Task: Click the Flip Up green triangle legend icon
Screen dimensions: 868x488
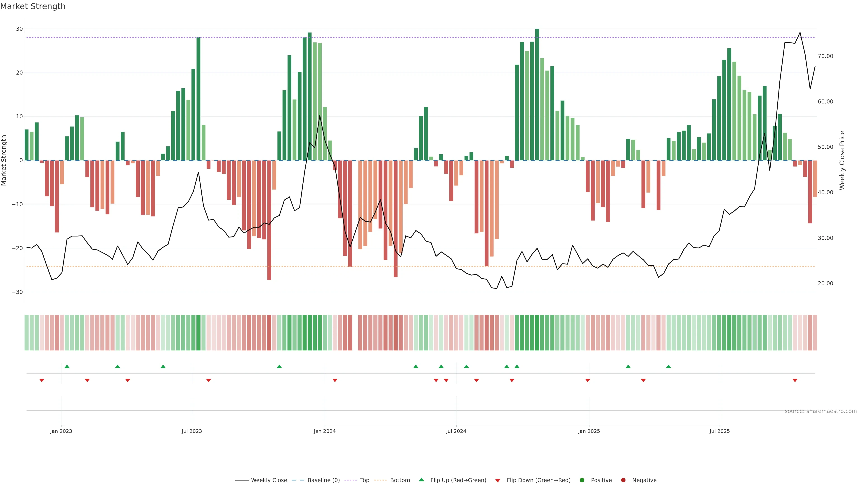Action: tap(421, 480)
